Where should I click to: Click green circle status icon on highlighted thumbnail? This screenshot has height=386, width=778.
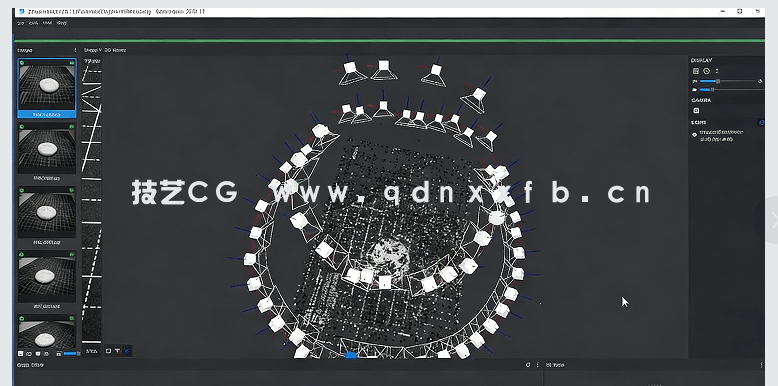(22, 63)
